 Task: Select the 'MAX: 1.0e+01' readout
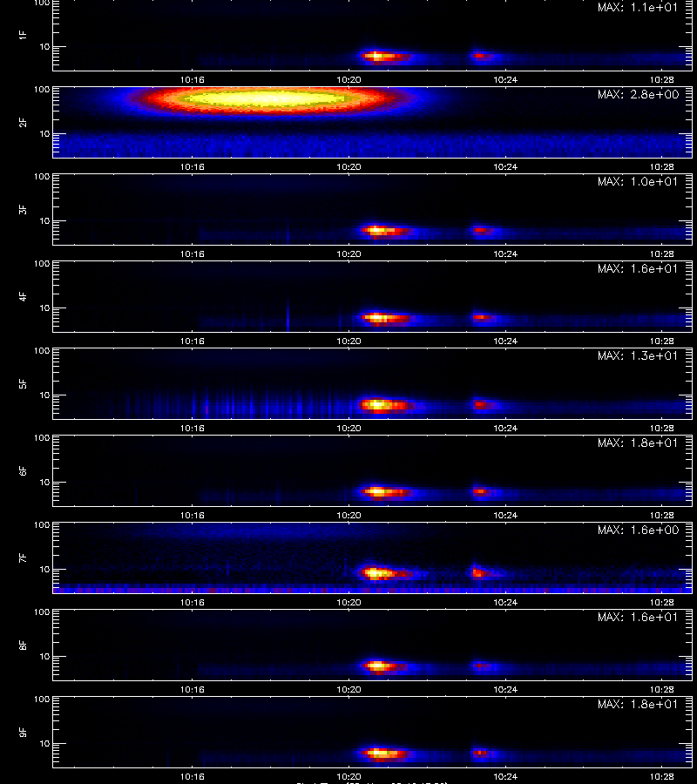[638, 181]
